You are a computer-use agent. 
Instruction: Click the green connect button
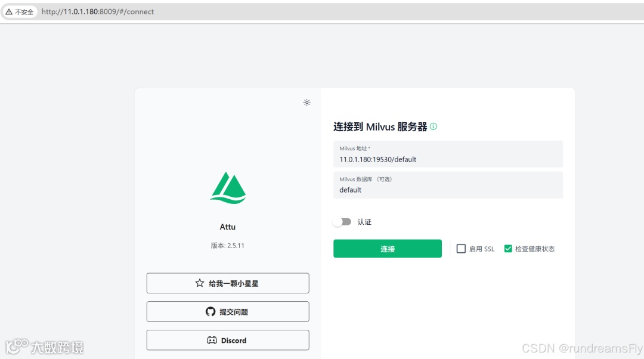pos(388,249)
